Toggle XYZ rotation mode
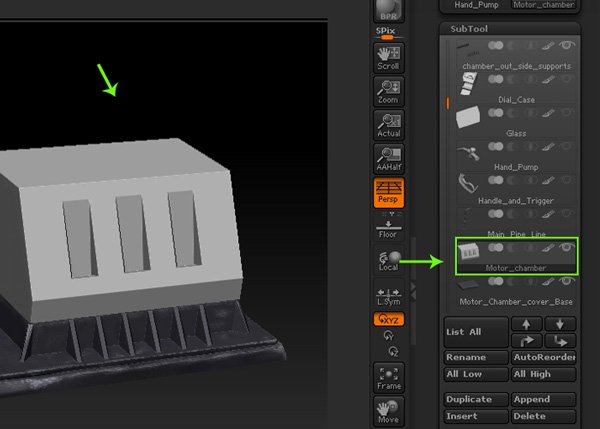The width and height of the screenshot is (600, 429). (388, 319)
